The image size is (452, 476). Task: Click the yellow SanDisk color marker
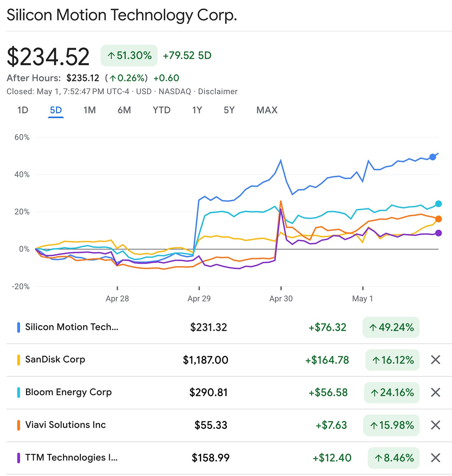[19, 360]
